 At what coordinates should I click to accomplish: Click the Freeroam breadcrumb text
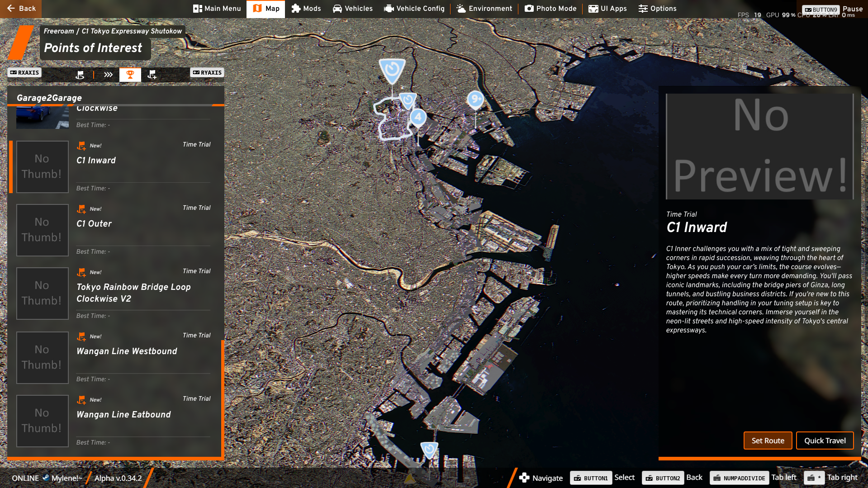(x=59, y=31)
